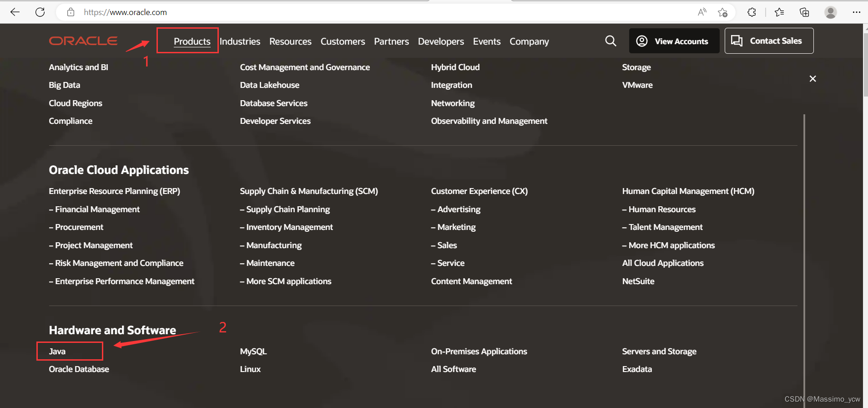Open Servers and Storage
This screenshot has height=408, width=868.
pyautogui.click(x=659, y=352)
